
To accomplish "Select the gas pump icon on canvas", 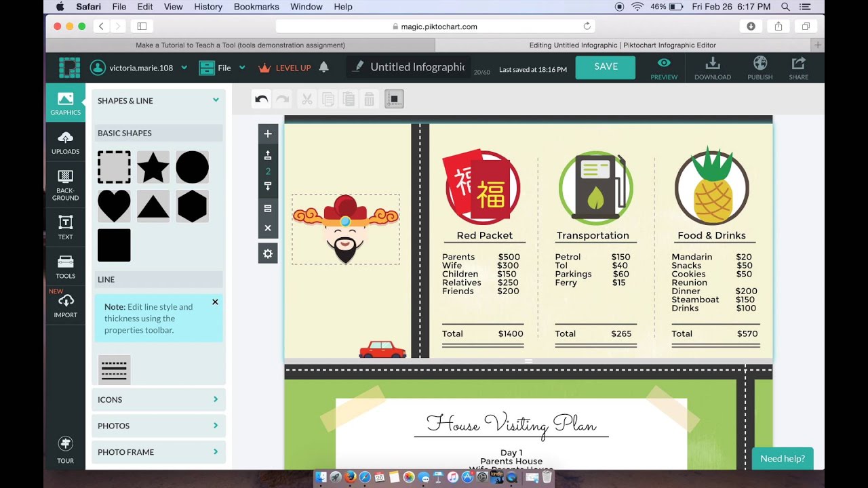I will click(595, 188).
